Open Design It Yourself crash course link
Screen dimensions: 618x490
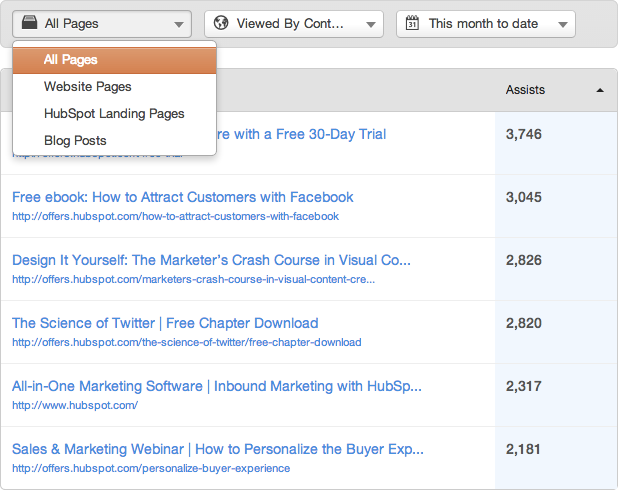click(x=211, y=260)
